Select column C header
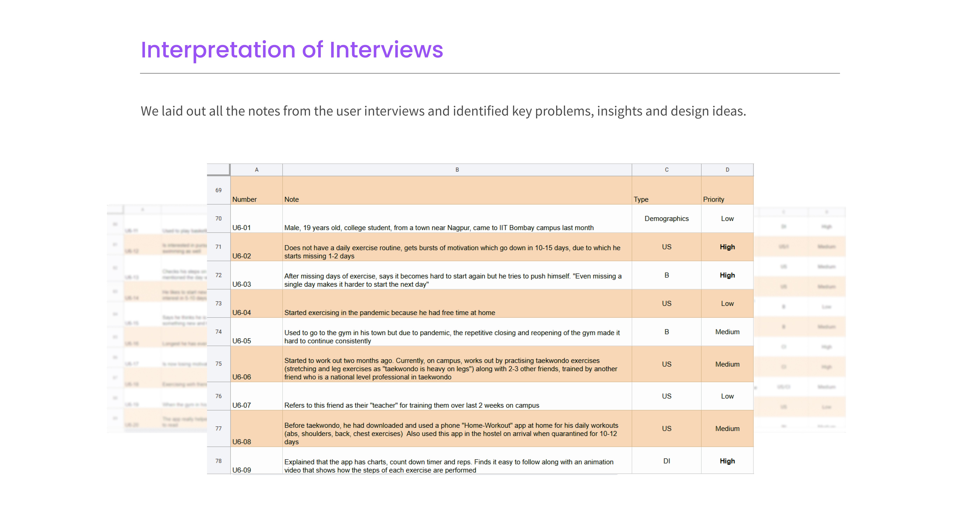 [x=666, y=170]
